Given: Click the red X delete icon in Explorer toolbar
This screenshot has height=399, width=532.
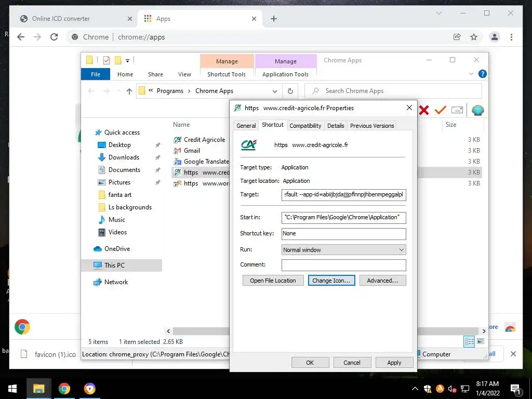Looking at the screenshot, I should point(424,110).
